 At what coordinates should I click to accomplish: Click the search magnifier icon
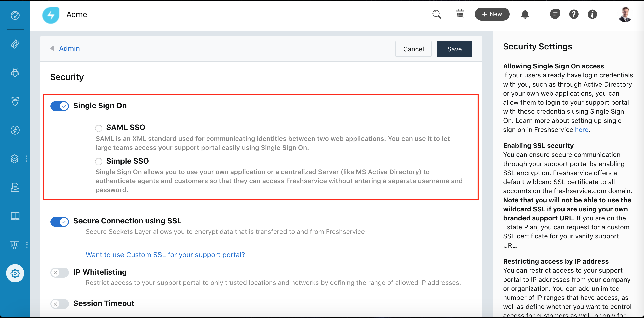pos(437,14)
